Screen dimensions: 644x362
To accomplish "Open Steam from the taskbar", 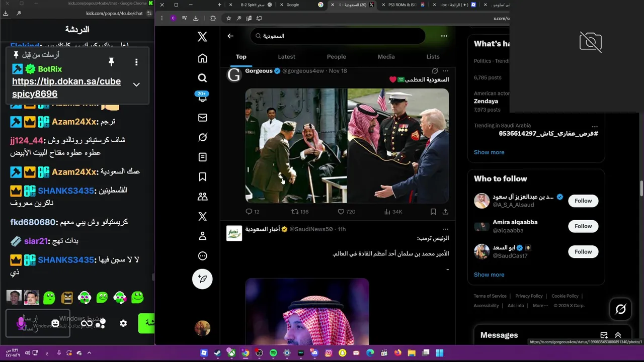I will pos(217,353).
